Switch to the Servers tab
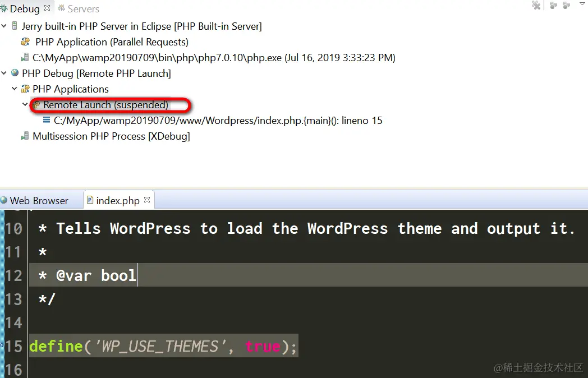 [x=83, y=8]
